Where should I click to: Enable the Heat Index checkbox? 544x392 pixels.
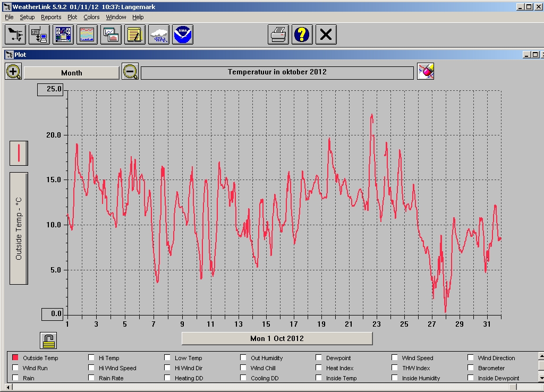click(x=319, y=368)
